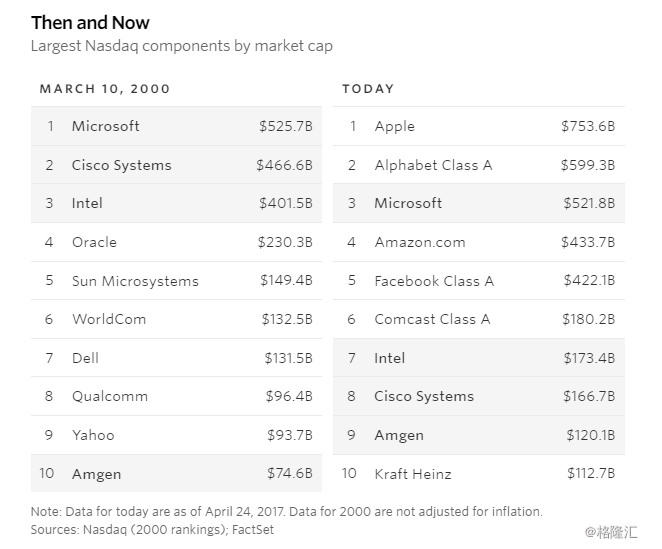Screen dimensions: 662x549
Task: Click the Alphabet Class A row
Action: click(479, 165)
